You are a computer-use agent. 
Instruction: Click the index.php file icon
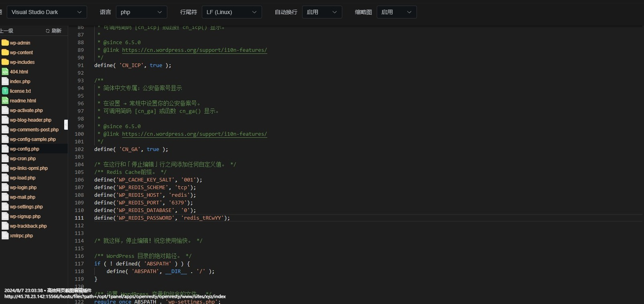point(5,81)
